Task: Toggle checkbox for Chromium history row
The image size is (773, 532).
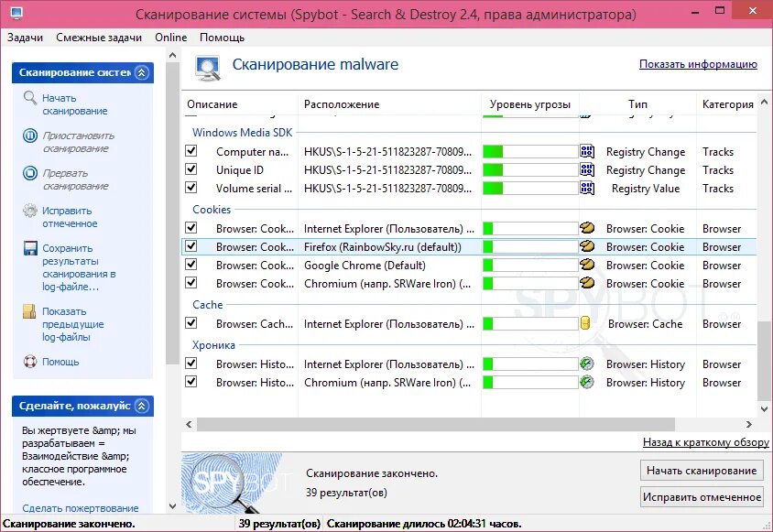Action: pos(191,382)
